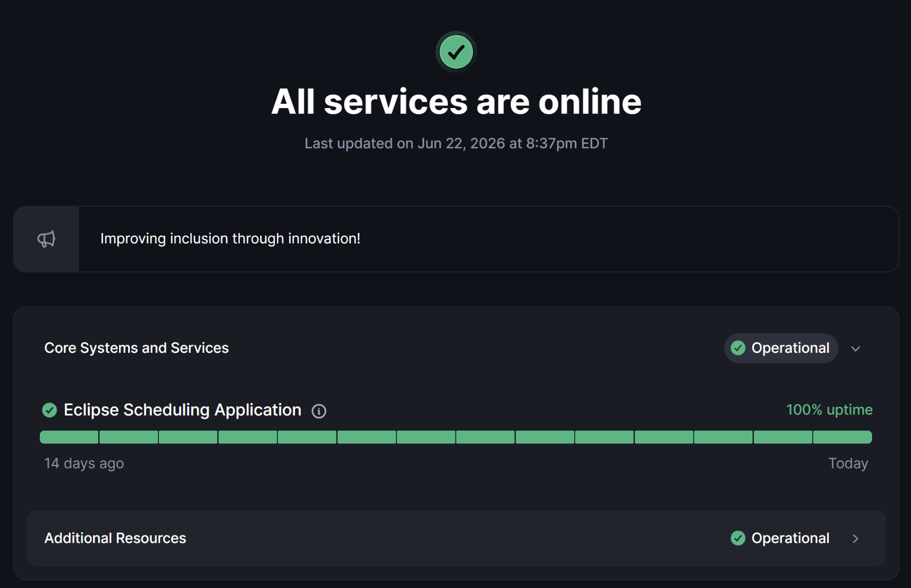The width and height of the screenshot is (911, 588).
Task: Click the All services are online headline
Action: point(456,102)
